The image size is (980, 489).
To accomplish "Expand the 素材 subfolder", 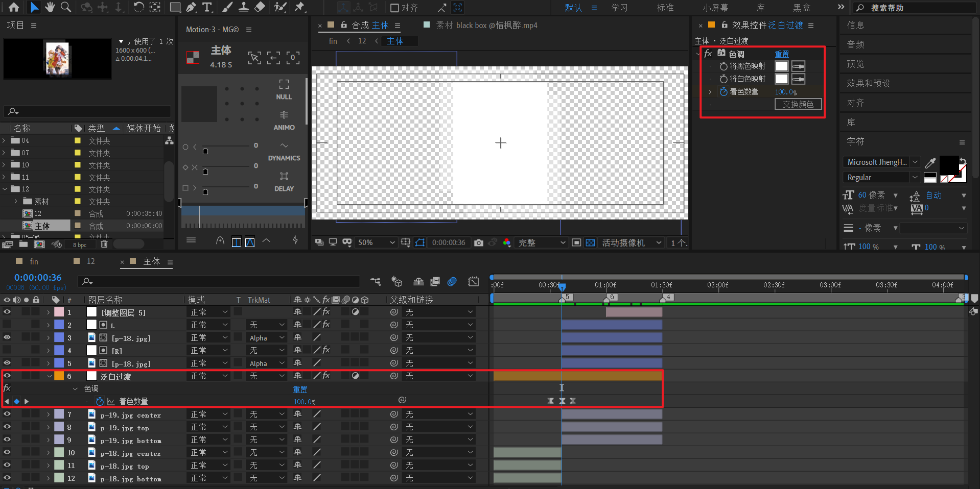I will (16, 202).
